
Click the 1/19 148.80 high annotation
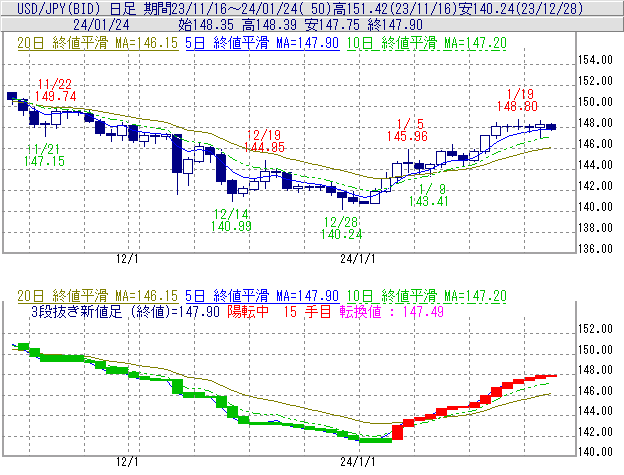click(x=517, y=100)
